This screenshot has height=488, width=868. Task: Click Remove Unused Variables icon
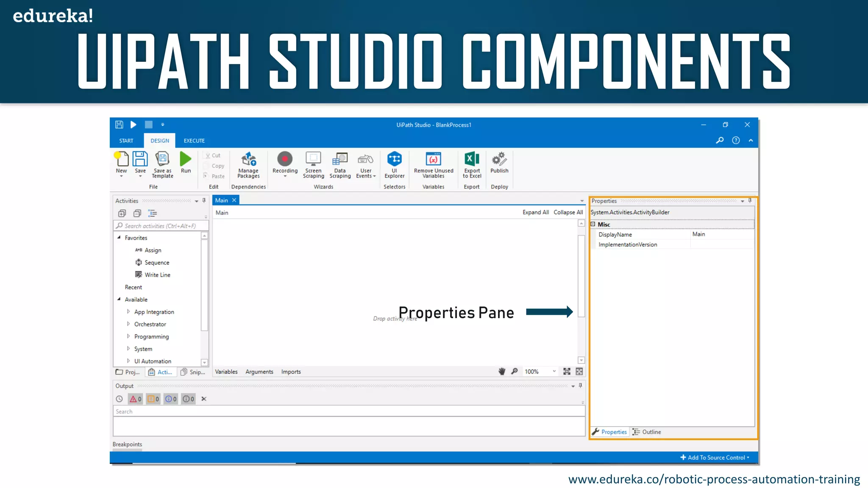tap(433, 159)
